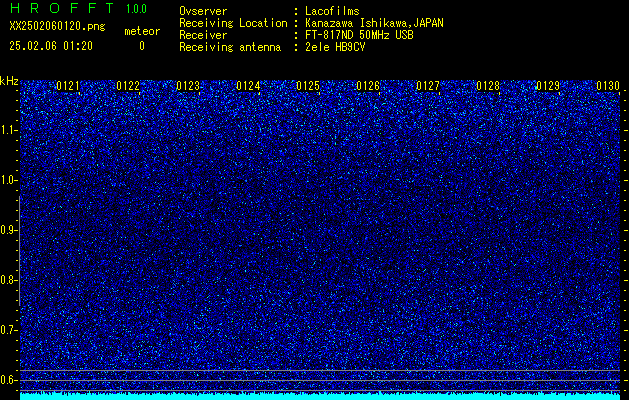The width and height of the screenshot is (629, 400).
Task: Click the Receiver label
Action: click(203, 35)
